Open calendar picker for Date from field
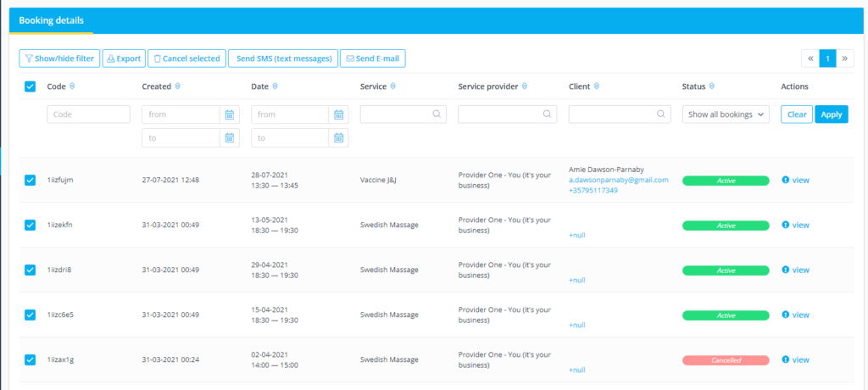The width and height of the screenshot is (868, 390). [x=339, y=114]
